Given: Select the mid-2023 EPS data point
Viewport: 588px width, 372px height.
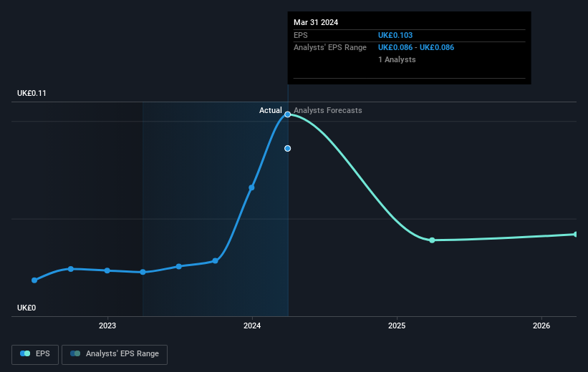Looking at the screenshot, I should coord(179,267).
